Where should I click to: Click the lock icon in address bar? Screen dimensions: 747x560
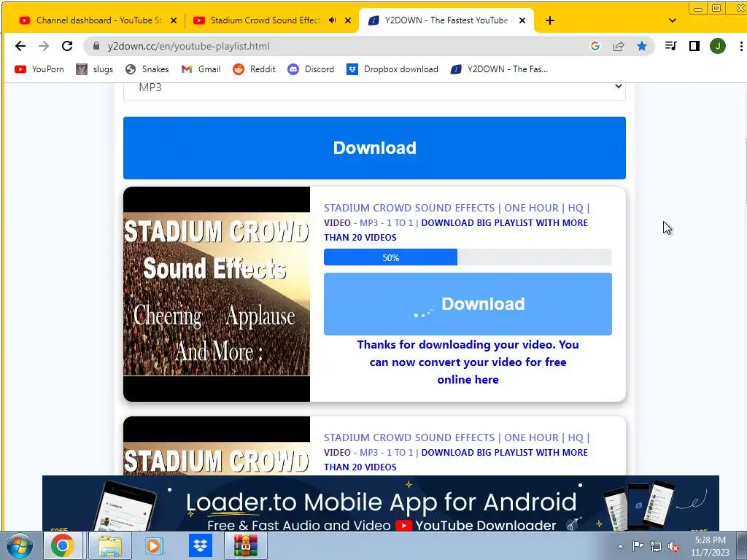click(x=96, y=46)
